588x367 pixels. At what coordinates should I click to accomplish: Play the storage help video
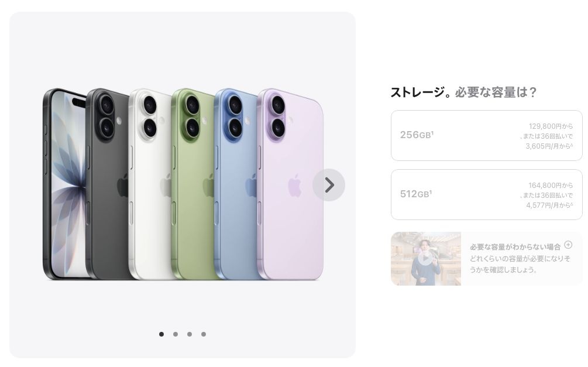tap(425, 259)
